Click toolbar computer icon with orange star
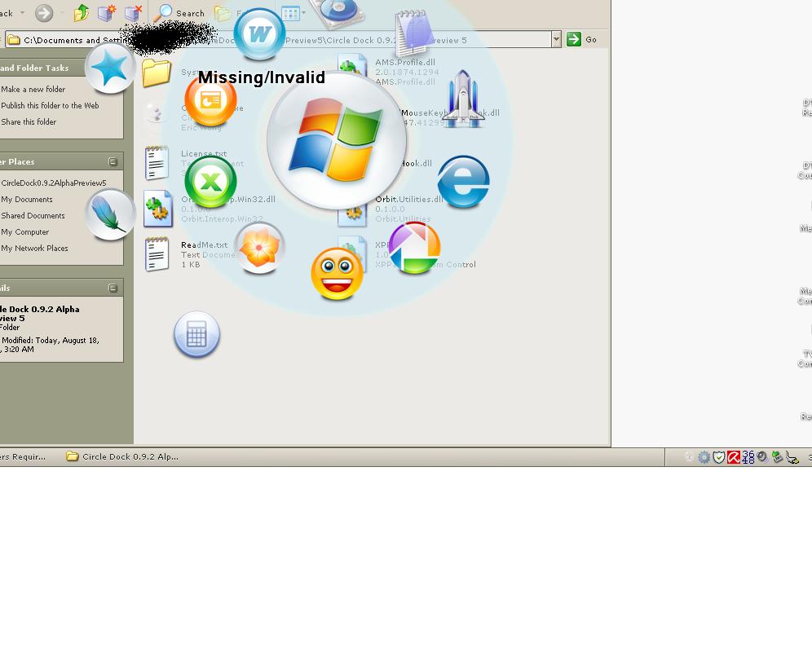812x652 pixels. click(107, 13)
